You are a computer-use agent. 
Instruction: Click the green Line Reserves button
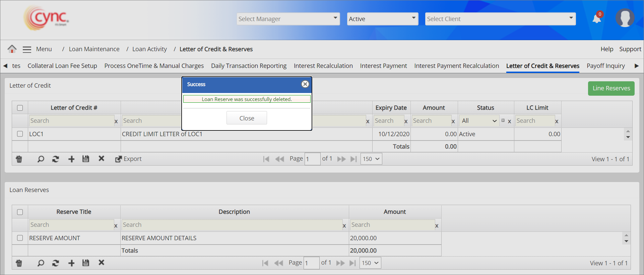[611, 88]
